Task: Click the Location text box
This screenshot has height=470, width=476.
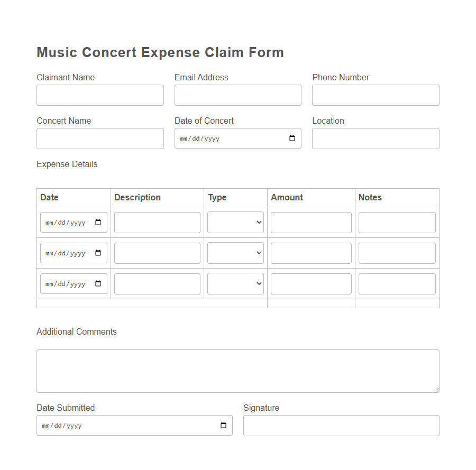Action: point(376,139)
